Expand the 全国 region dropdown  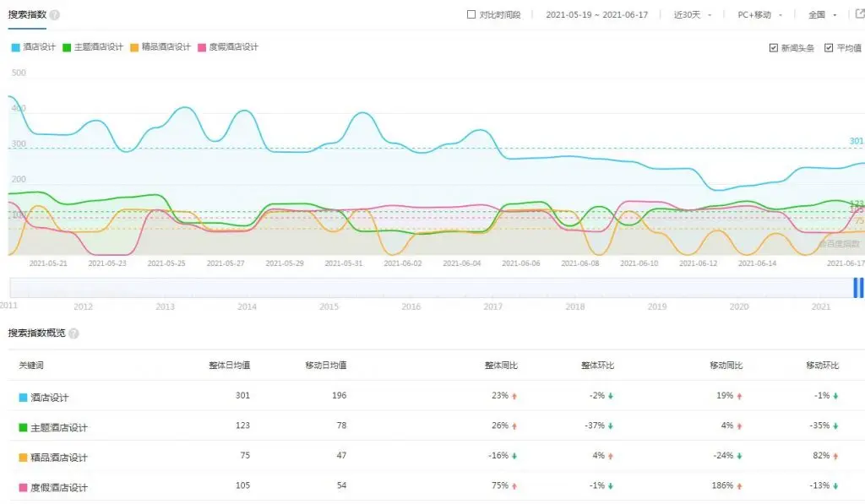coord(822,15)
